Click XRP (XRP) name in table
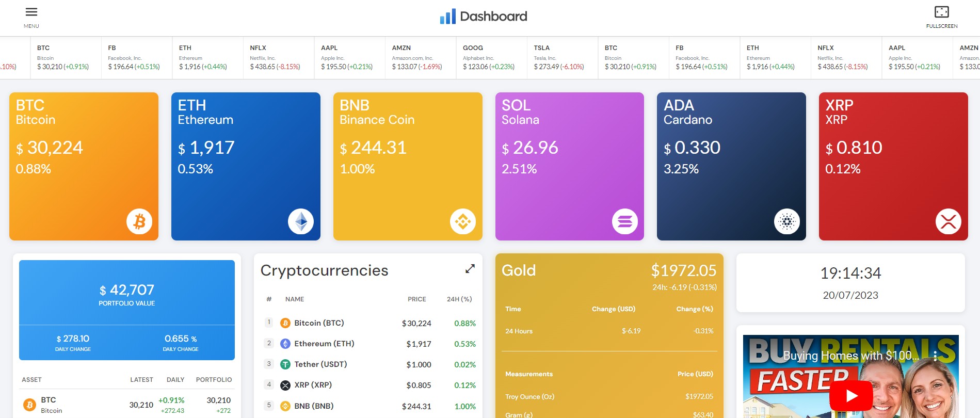This screenshot has width=980, height=418. click(313, 385)
